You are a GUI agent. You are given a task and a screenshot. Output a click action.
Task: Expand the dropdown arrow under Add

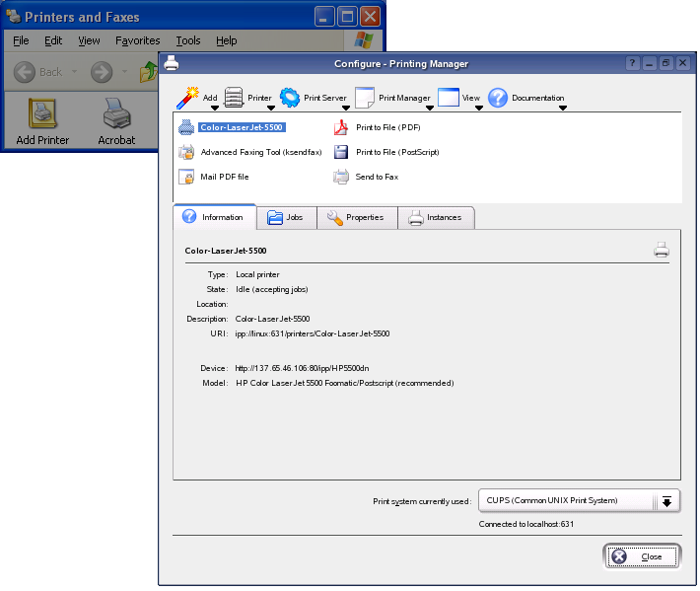pos(214,108)
